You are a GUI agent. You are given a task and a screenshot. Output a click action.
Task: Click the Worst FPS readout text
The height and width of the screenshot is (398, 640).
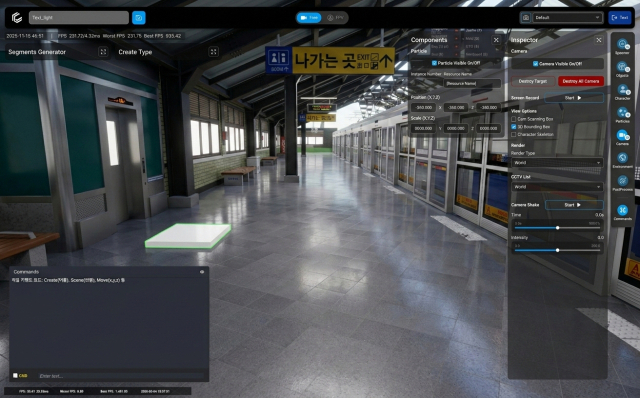point(122,36)
